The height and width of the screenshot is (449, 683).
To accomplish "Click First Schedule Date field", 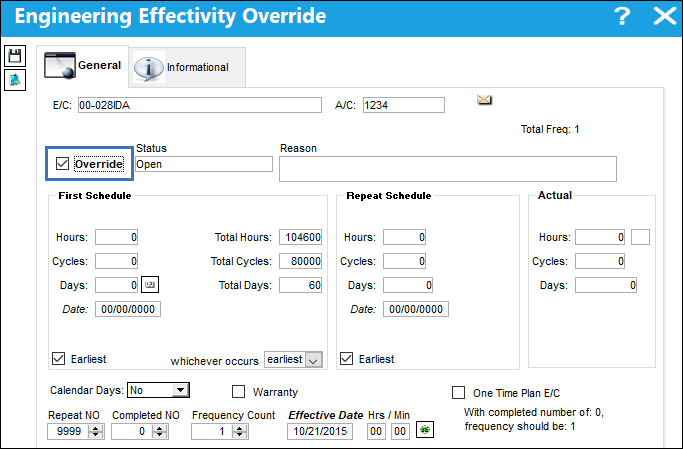I will pyautogui.click(x=128, y=309).
